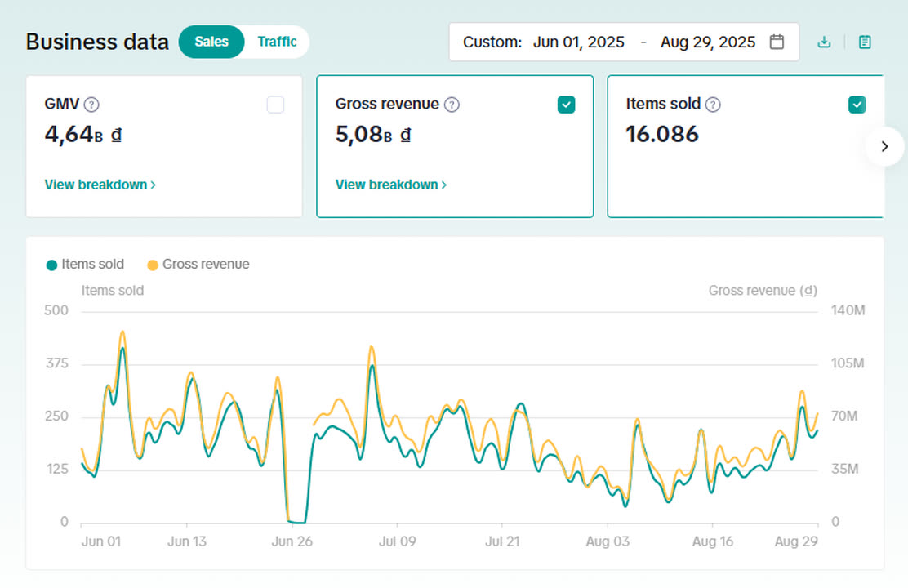Open Gross revenue View breakdown
Image resolution: width=908 pixels, height=588 pixels.
click(x=391, y=185)
